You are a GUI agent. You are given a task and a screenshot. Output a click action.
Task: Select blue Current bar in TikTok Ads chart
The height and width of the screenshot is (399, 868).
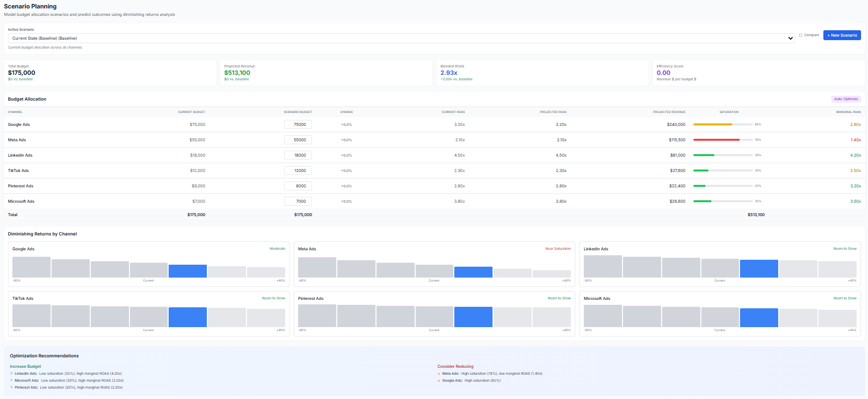(187, 317)
